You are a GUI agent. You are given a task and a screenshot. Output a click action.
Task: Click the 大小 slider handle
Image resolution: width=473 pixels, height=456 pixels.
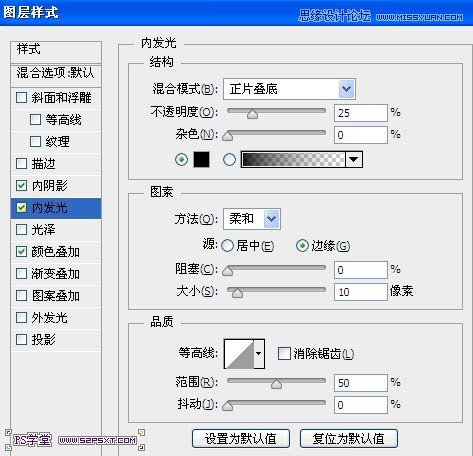(x=237, y=293)
